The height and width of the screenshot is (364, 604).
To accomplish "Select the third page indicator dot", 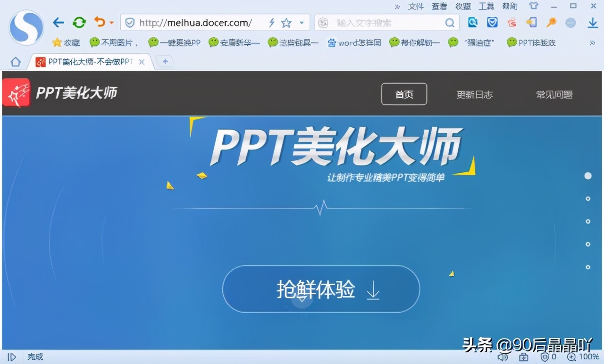I will pos(588,221).
